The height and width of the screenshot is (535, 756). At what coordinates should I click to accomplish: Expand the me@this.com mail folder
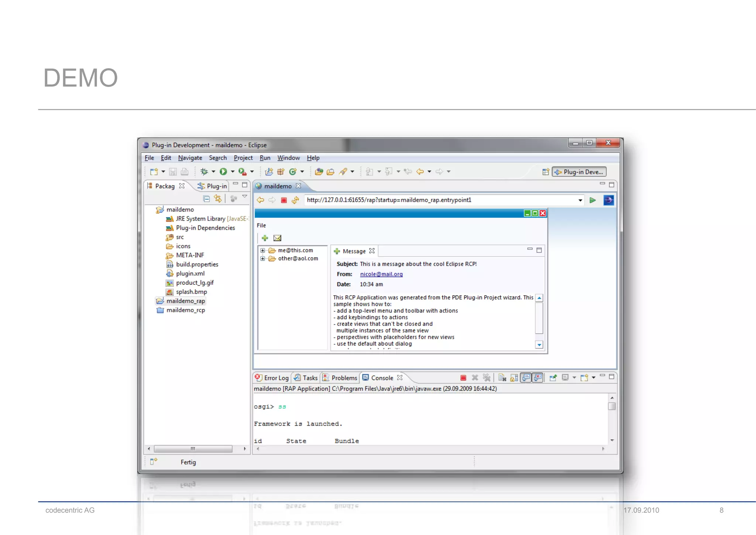point(262,251)
